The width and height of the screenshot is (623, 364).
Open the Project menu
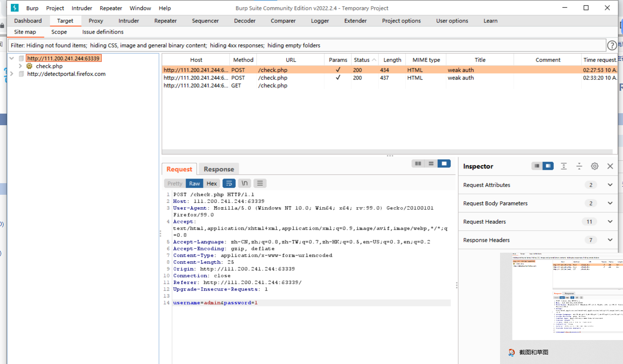pyautogui.click(x=55, y=8)
